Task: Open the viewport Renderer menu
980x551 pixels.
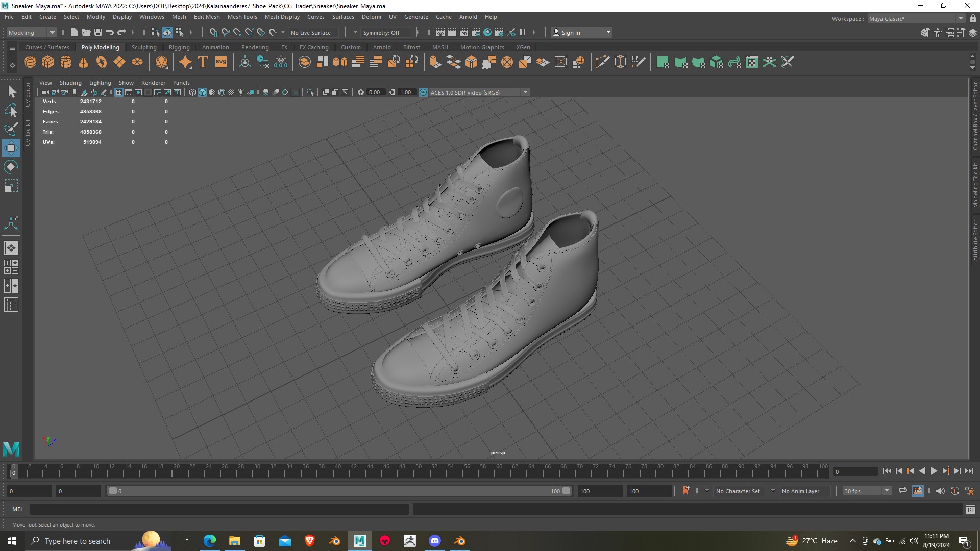Action: 153,83
